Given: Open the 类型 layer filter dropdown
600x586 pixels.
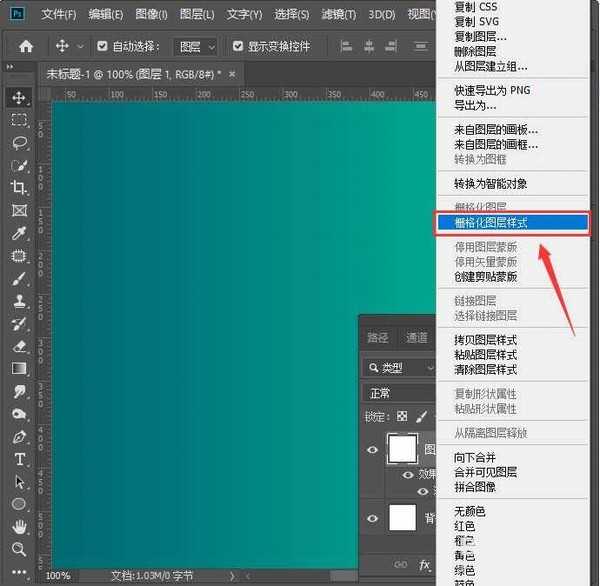Looking at the screenshot, I should coord(400,368).
